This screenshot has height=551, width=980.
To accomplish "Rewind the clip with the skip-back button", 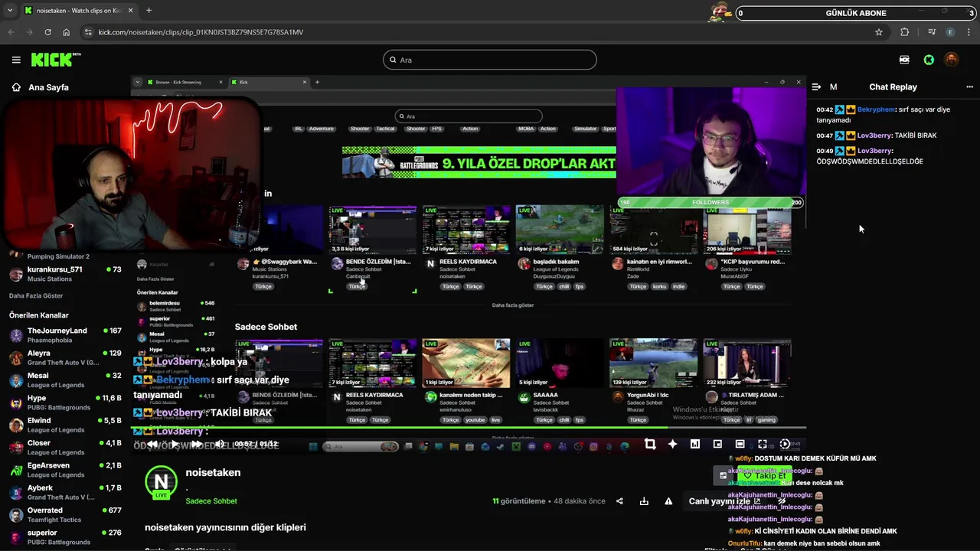I will 152,444.
